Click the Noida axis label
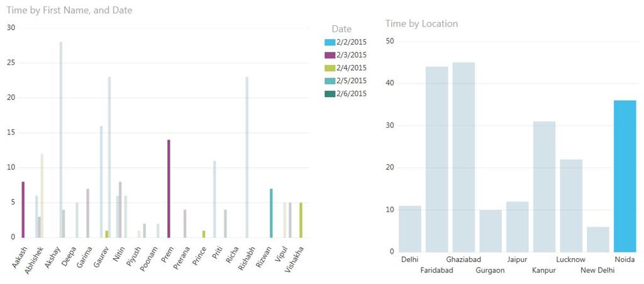 [x=625, y=259]
